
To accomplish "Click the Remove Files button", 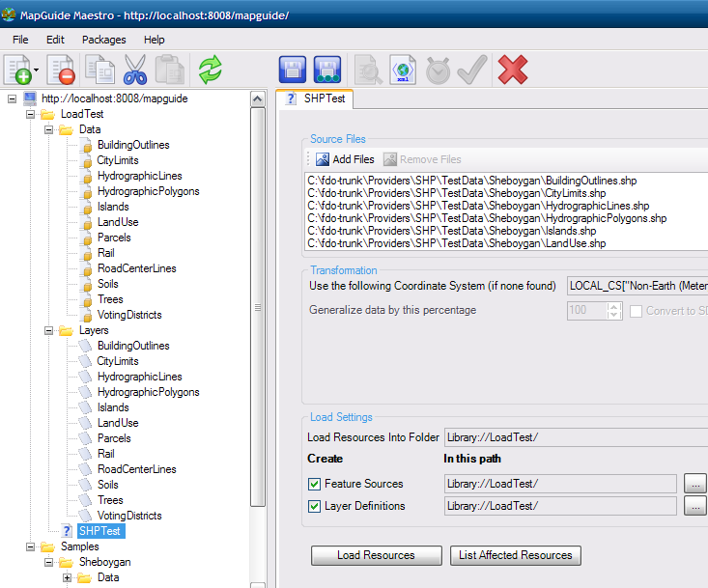I will (422, 159).
